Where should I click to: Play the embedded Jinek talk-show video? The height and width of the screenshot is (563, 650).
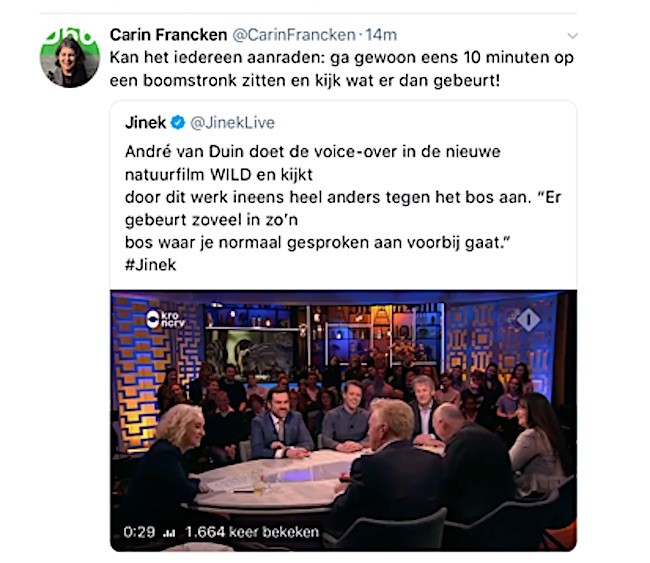click(343, 420)
